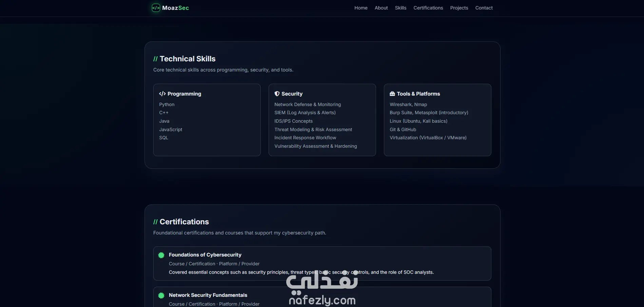Click the Security card title
Viewport: 644px width, 307px height.
pyautogui.click(x=292, y=94)
